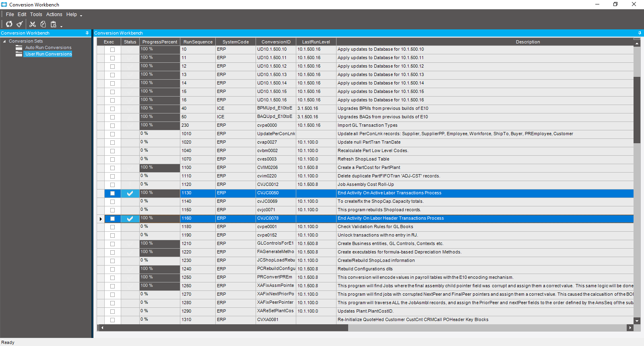Sort by the RunSequence column header
This screenshot has height=346, width=644.
(x=198, y=42)
